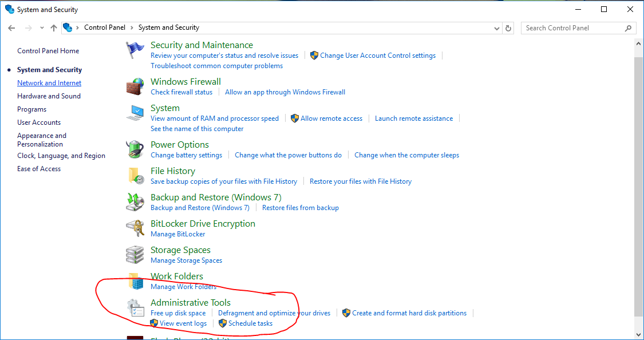Select User Accounts category

point(39,122)
